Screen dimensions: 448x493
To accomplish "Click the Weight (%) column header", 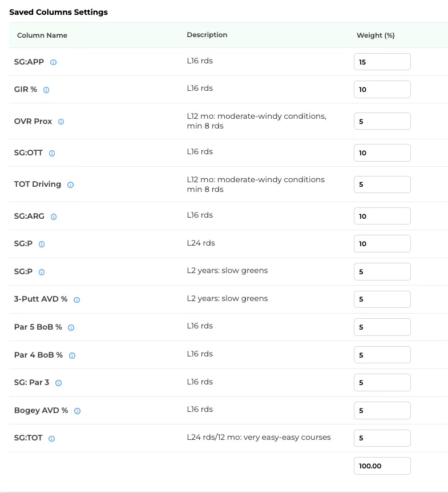I will point(376,35).
